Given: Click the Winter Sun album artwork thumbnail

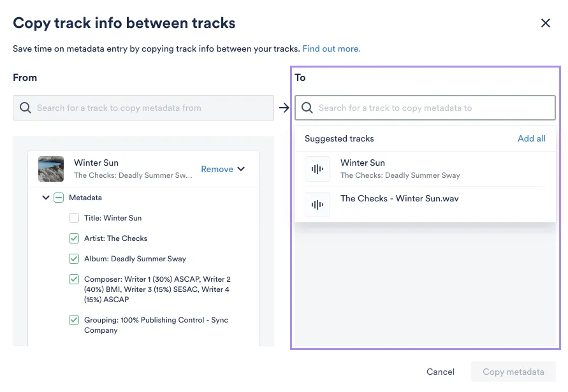Looking at the screenshot, I should pyautogui.click(x=50, y=169).
